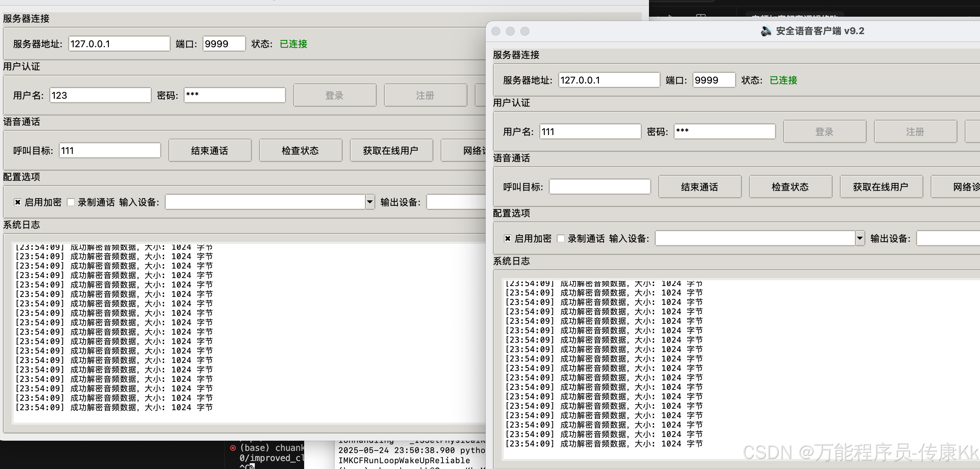Click 输入设备 combo field in right window
This screenshot has height=469, width=980.
755,238
